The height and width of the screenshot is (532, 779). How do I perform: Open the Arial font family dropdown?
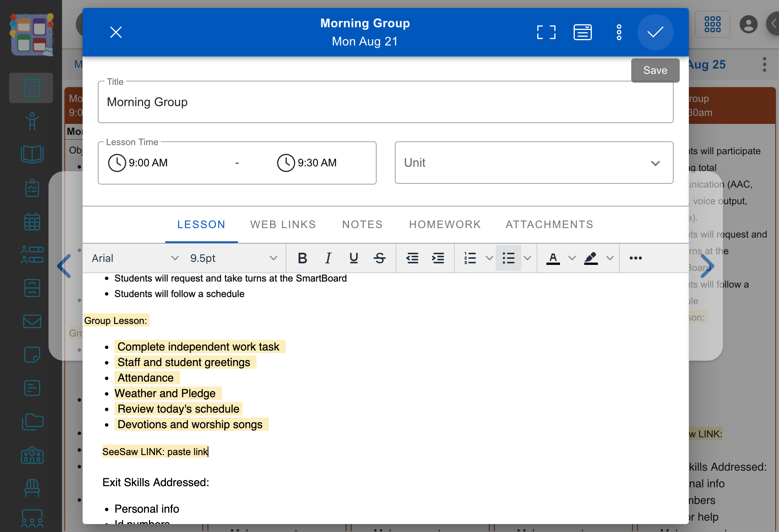point(135,258)
